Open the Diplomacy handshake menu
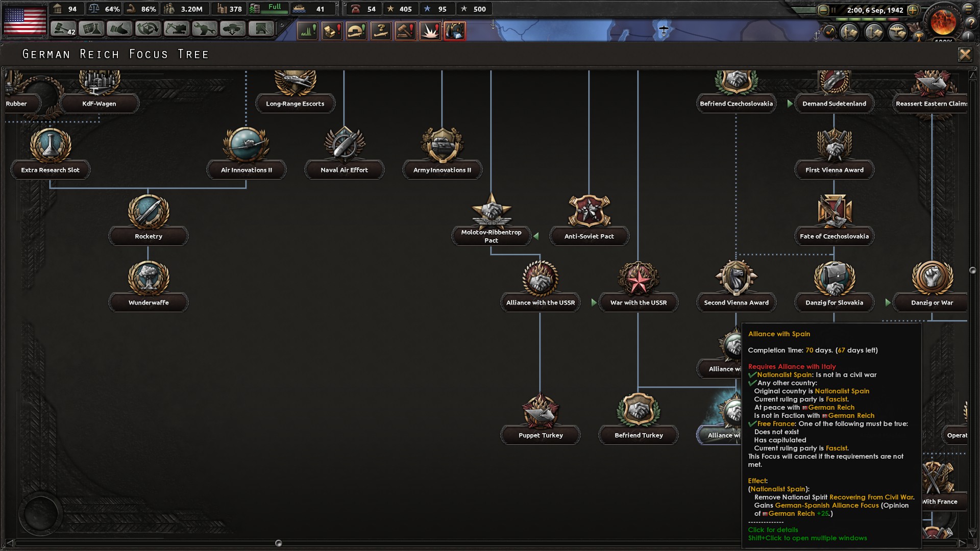 (x=119, y=29)
